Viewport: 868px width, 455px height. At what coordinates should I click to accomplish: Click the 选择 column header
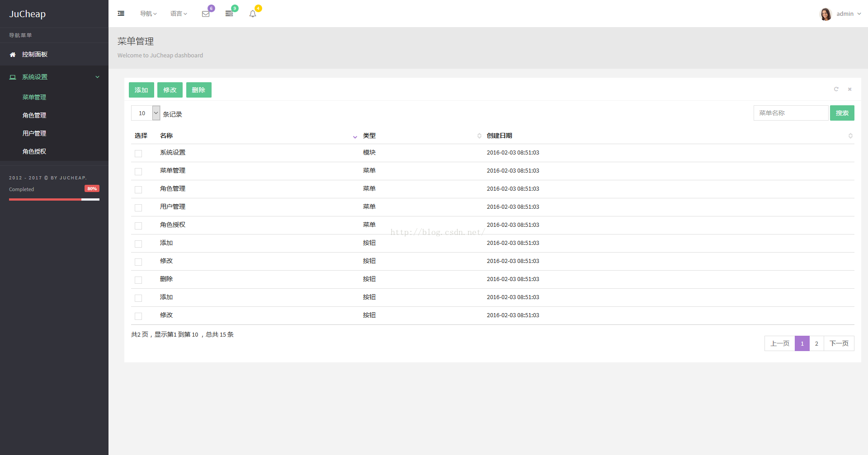(x=141, y=136)
